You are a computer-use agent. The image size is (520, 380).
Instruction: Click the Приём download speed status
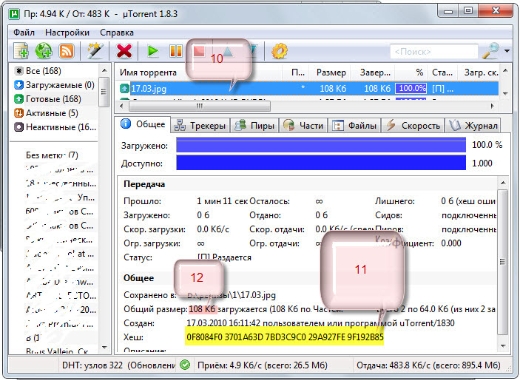(x=262, y=365)
